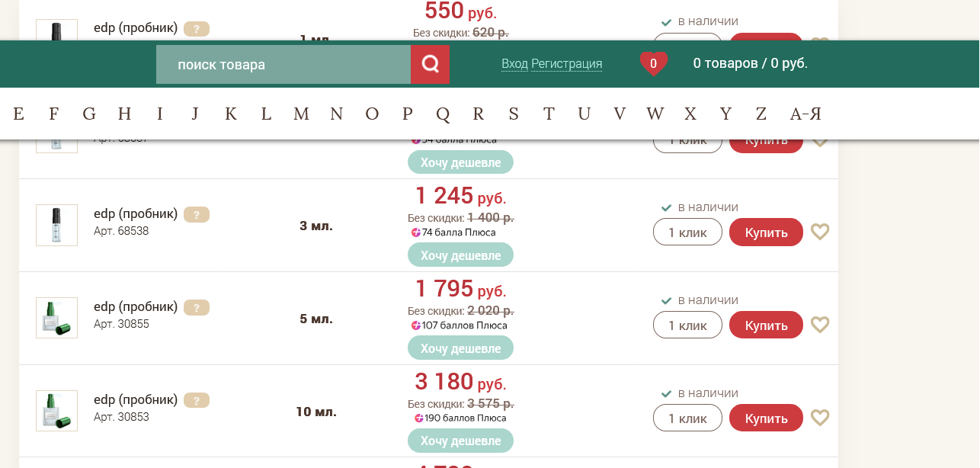Open question mark hint for art. 30853
Viewport: 980px width, 468px height.
pyautogui.click(x=197, y=401)
